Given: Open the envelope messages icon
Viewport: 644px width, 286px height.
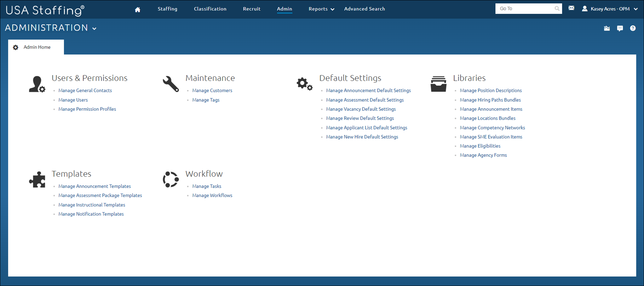Looking at the screenshot, I should 571,8.
